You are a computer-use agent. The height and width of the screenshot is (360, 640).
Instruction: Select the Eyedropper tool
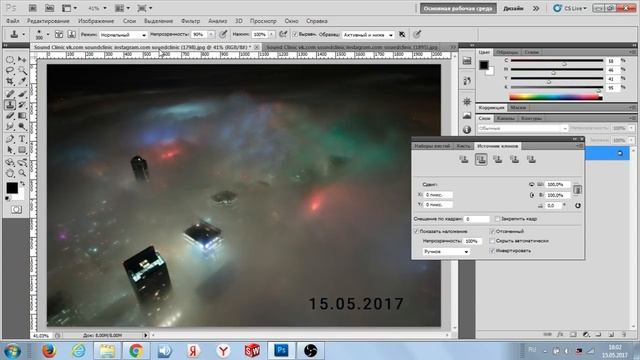[22, 82]
